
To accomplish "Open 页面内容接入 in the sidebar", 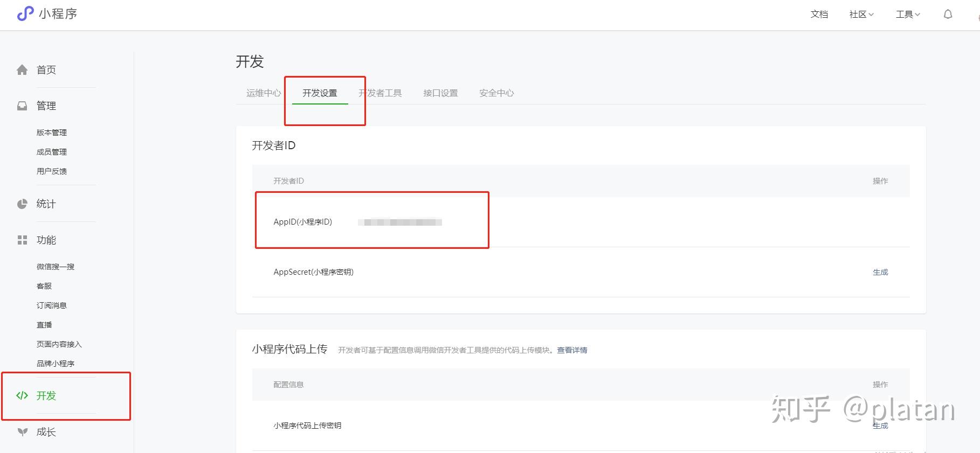I will [x=59, y=344].
